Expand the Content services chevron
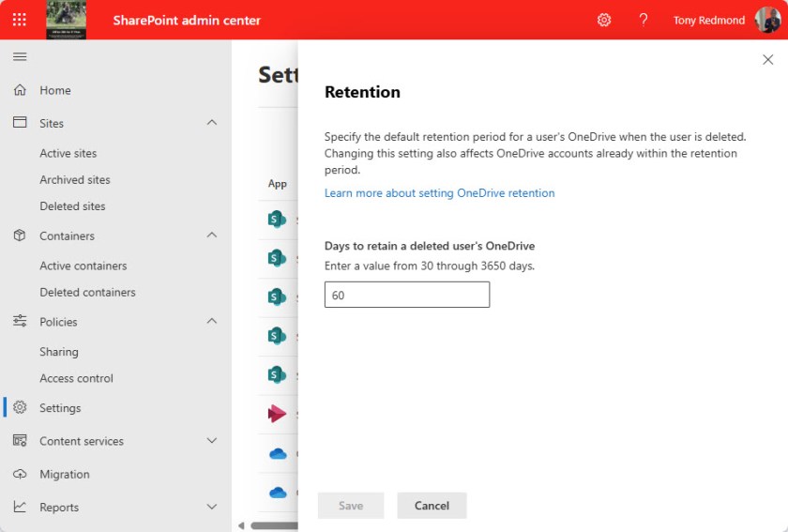Viewport: 788px width, 532px height. [x=212, y=440]
